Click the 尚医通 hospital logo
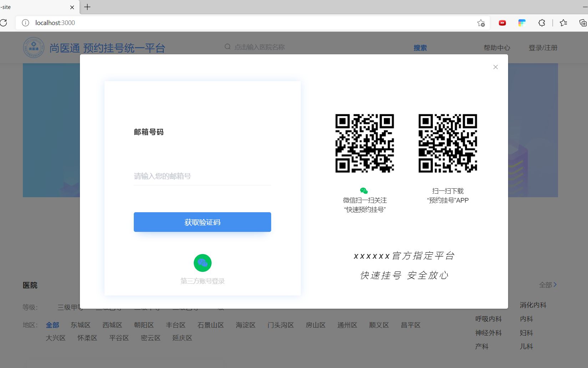Viewport: 588px width, 368px height. coord(34,48)
